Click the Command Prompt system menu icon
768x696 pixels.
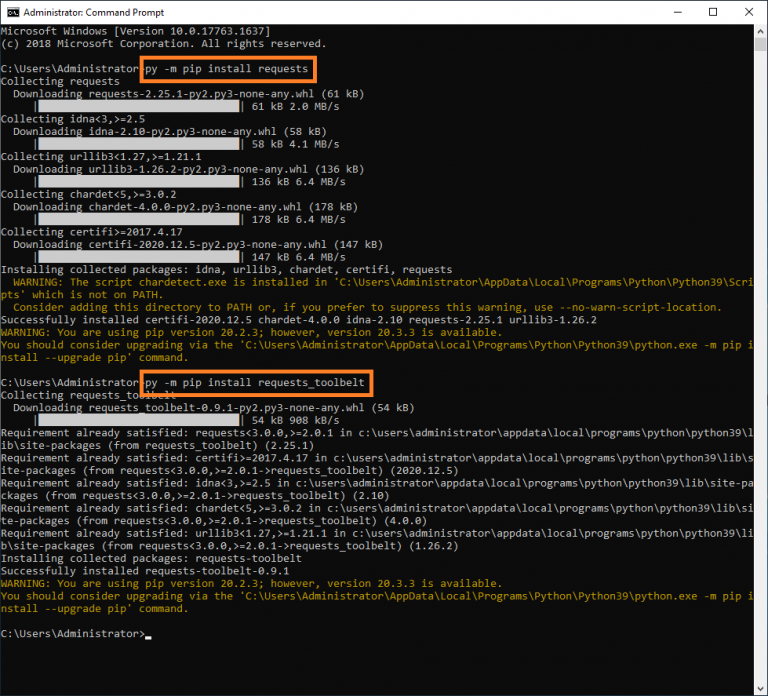[13, 12]
